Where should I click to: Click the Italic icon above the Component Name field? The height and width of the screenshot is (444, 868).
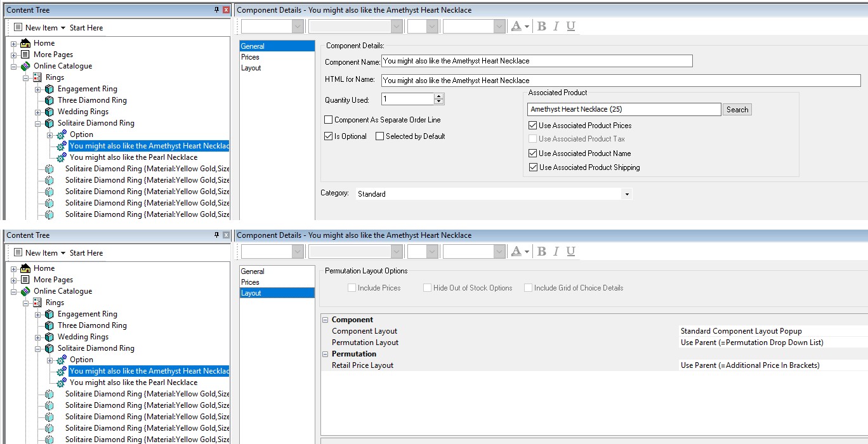click(x=556, y=26)
